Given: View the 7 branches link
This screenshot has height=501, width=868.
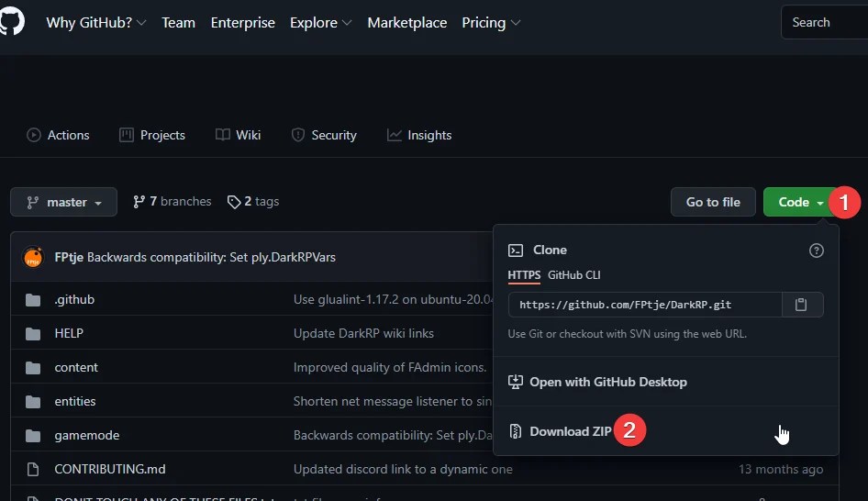Looking at the screenshot, I should click(172, 202).
